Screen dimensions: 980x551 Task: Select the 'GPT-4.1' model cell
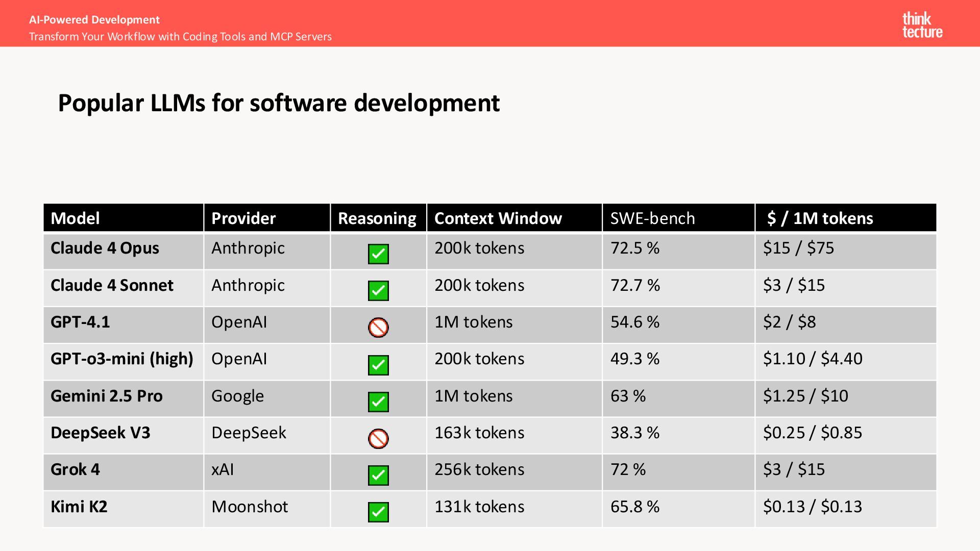(124, 325)
